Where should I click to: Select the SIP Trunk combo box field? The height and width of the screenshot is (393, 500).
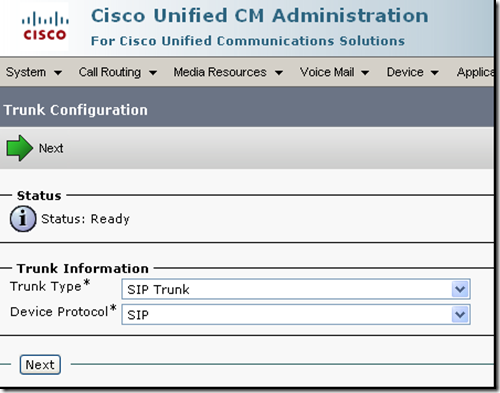[296, 289]
